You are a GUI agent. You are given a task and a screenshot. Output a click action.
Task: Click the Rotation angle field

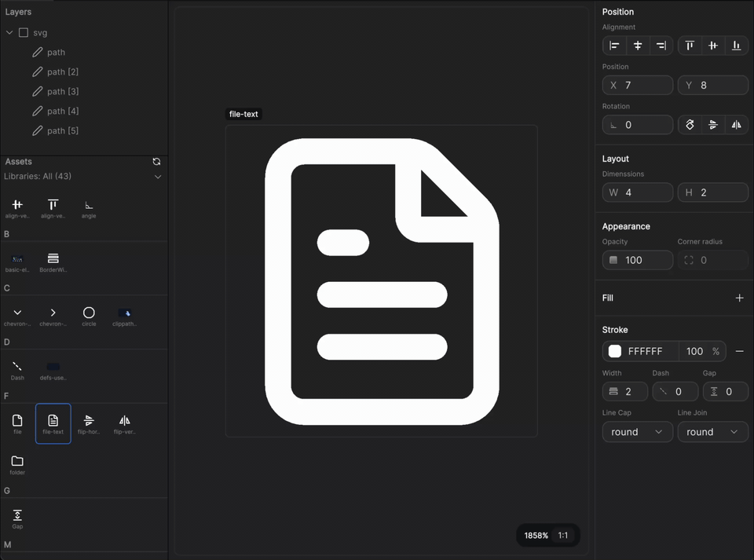click(x=637, y=125)
